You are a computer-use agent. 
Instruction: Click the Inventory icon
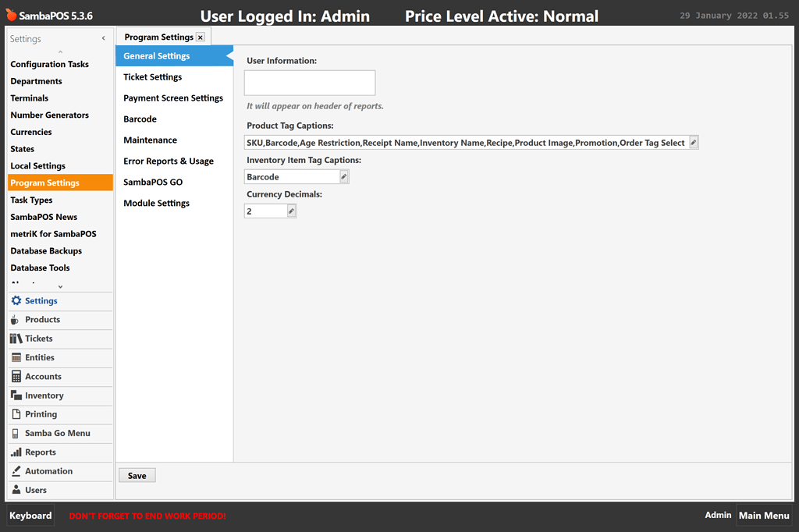coord(16,395)
